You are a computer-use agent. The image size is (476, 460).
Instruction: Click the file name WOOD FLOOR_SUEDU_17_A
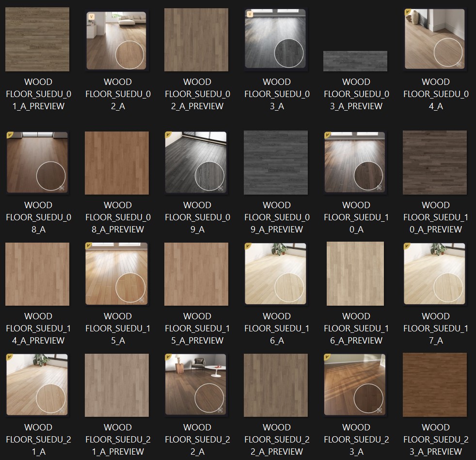pyautogui.click(x=436, y=329)
